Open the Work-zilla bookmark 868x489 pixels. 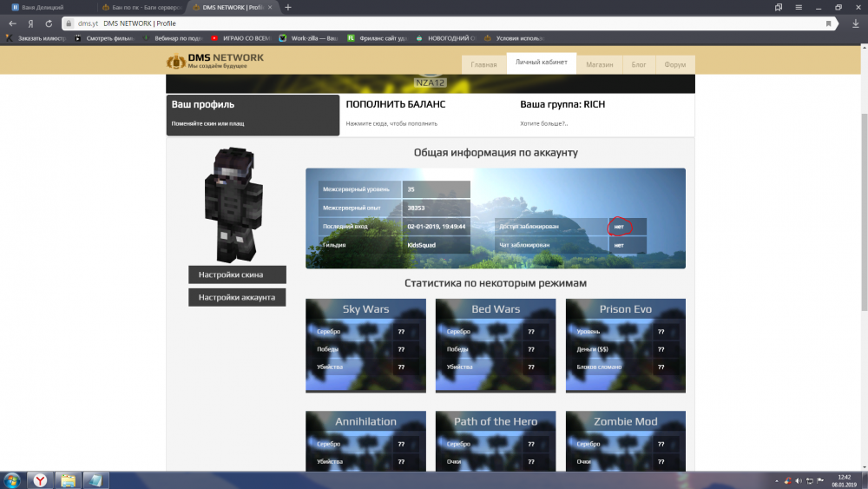tap(308, 38)
